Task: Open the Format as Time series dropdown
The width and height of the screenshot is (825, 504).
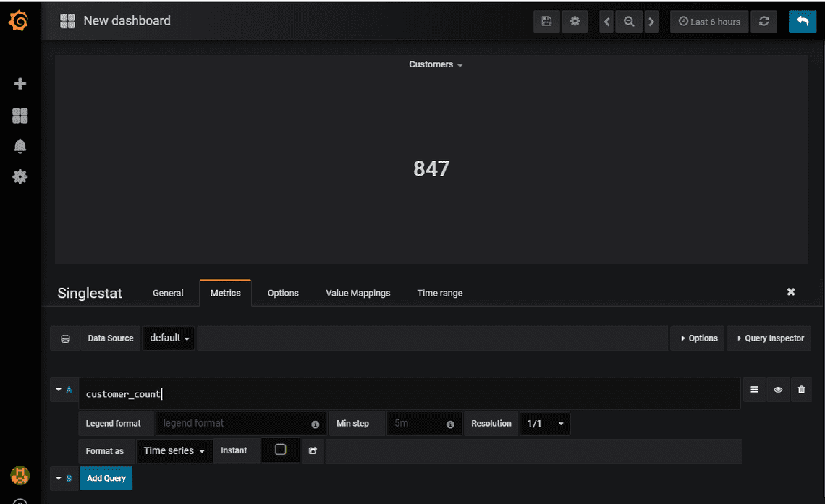Action: tap(174, 450)
